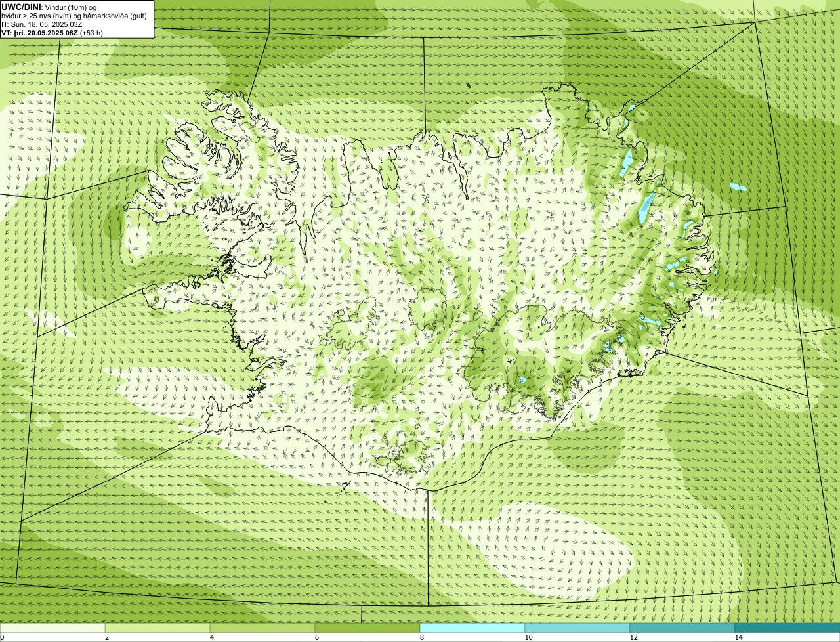
Task: Click the scale label '2'
Action: tap(106, 637)
